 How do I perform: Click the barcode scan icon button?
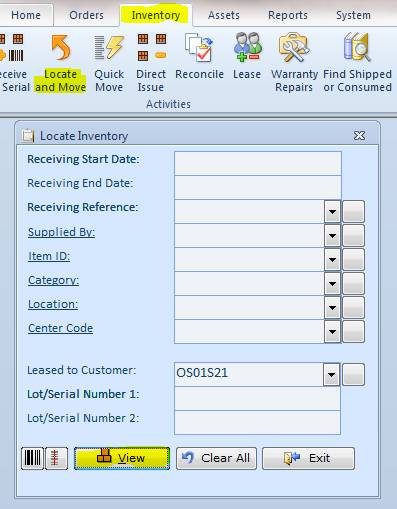point(33,458)
